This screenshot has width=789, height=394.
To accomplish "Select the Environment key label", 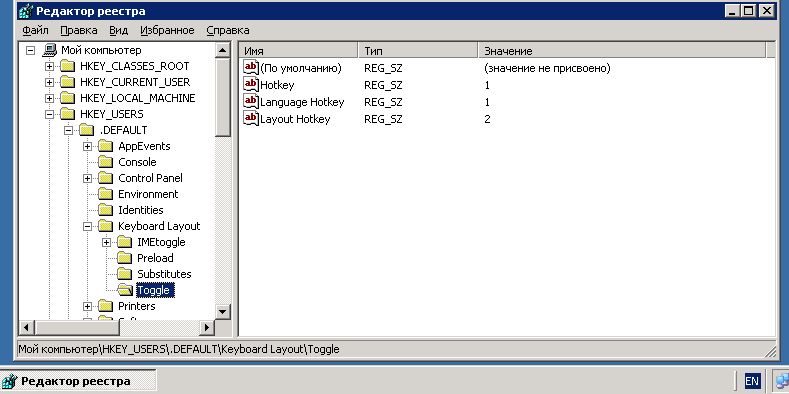I will pos(148,194).
